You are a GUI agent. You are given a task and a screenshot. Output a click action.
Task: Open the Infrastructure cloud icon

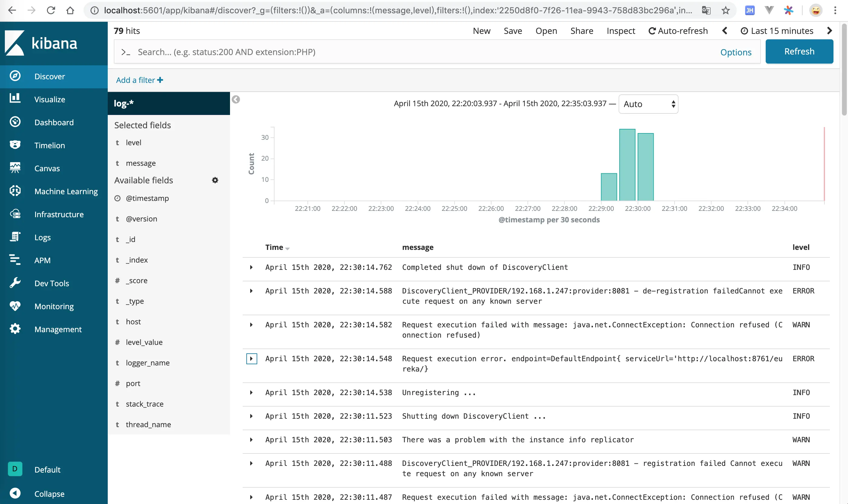click(x=15, y=214)
